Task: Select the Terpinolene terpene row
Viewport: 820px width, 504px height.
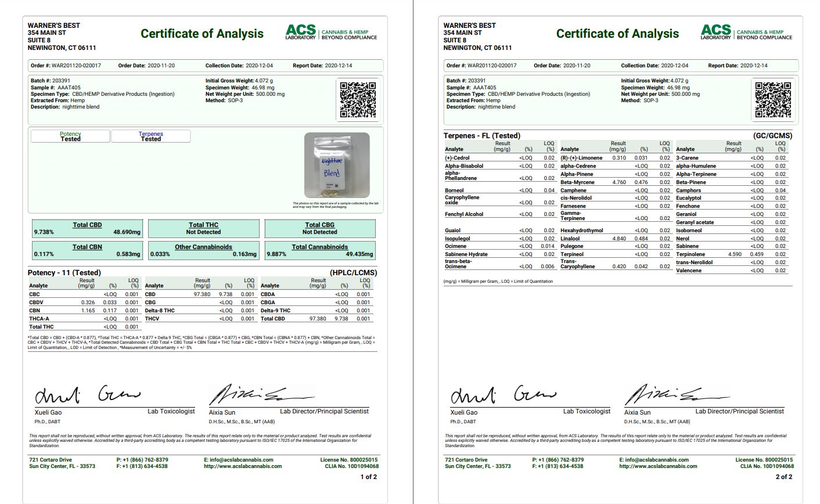Action: pos(732,254)
